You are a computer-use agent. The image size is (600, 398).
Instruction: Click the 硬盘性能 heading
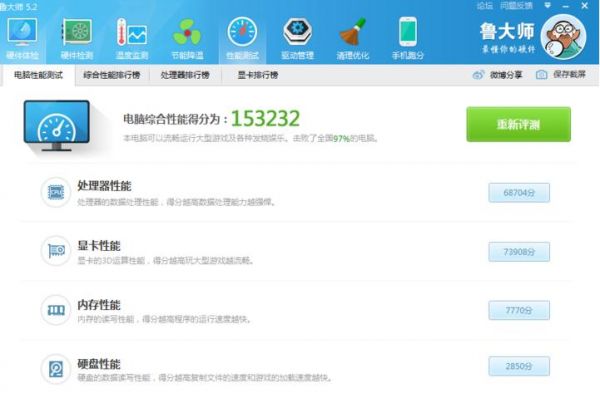point(99,364)
